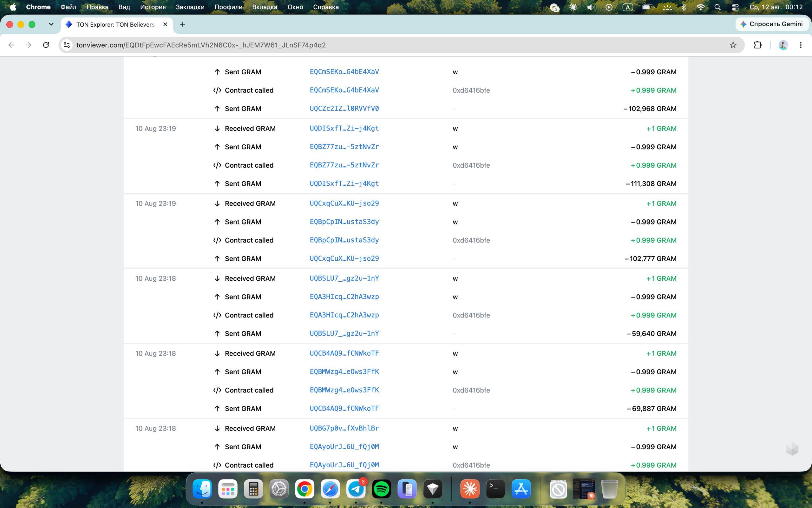Open EQCmSEKo…G4bE4XaV in Contract called row
This screenshot has width=812, height=508.
[x=344, y=90]
